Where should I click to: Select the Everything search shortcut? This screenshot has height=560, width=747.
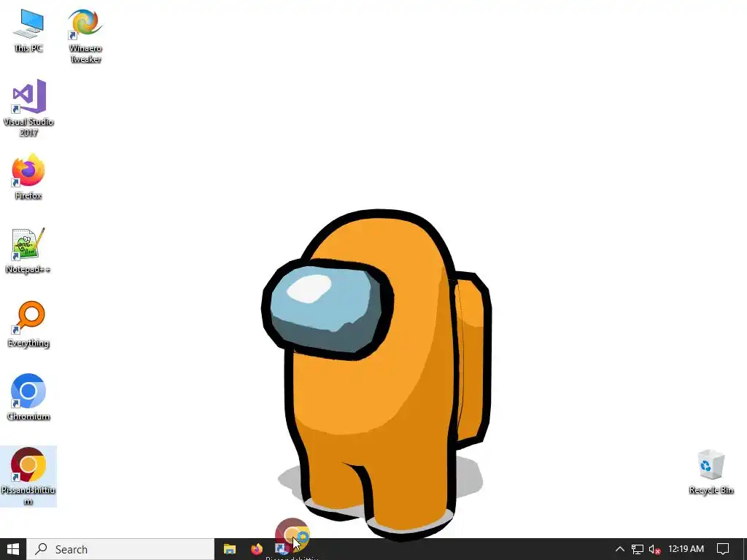click(28, 324)
